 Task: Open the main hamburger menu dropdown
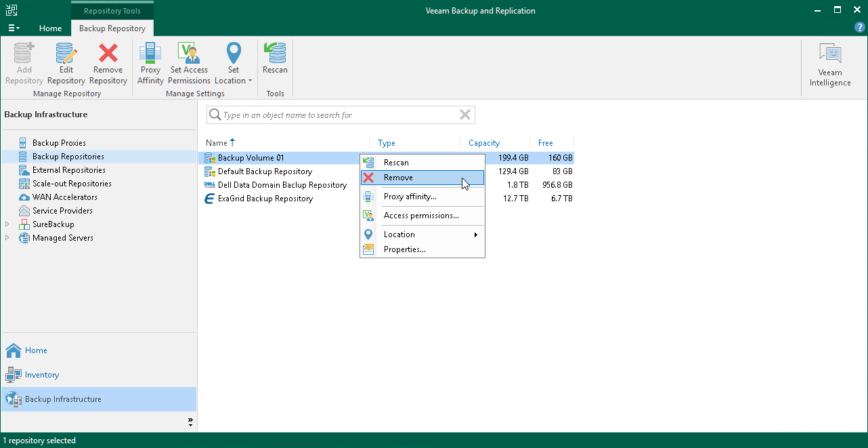click(14, 28)
